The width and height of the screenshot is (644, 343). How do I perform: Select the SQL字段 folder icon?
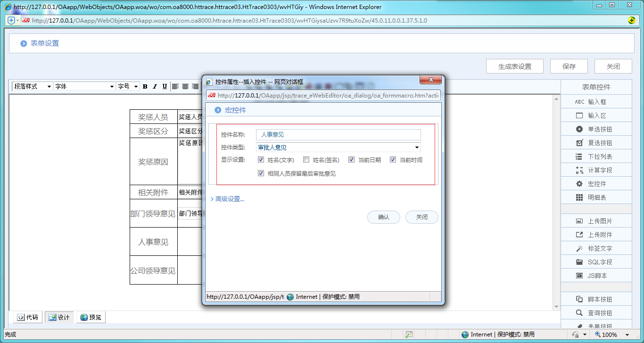point(579,262)
